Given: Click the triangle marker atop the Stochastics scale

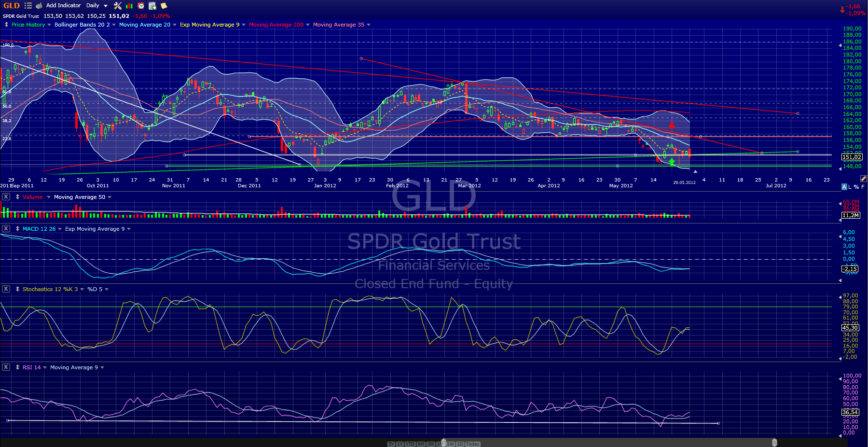Looking at the screenshot, I should point(840,297).
